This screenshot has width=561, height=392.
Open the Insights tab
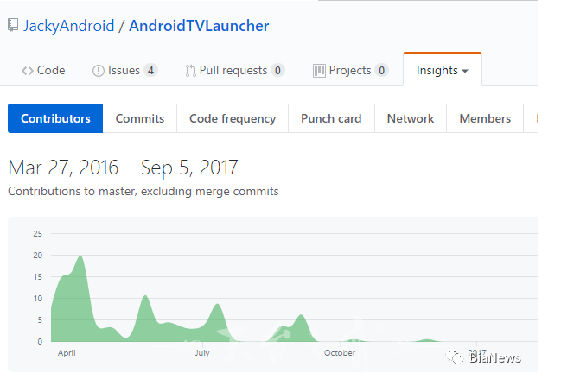(x=443, y=70)
